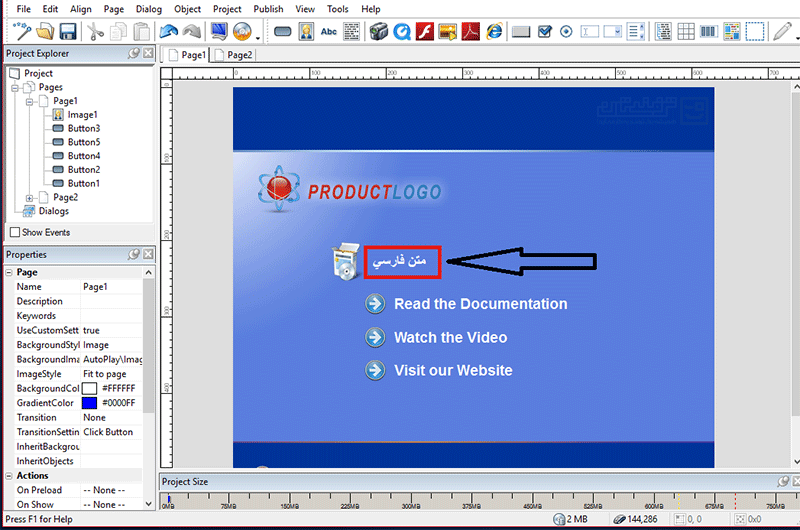
Task: Insert a PDF object from the toolbar
Action: pos(471,32)
